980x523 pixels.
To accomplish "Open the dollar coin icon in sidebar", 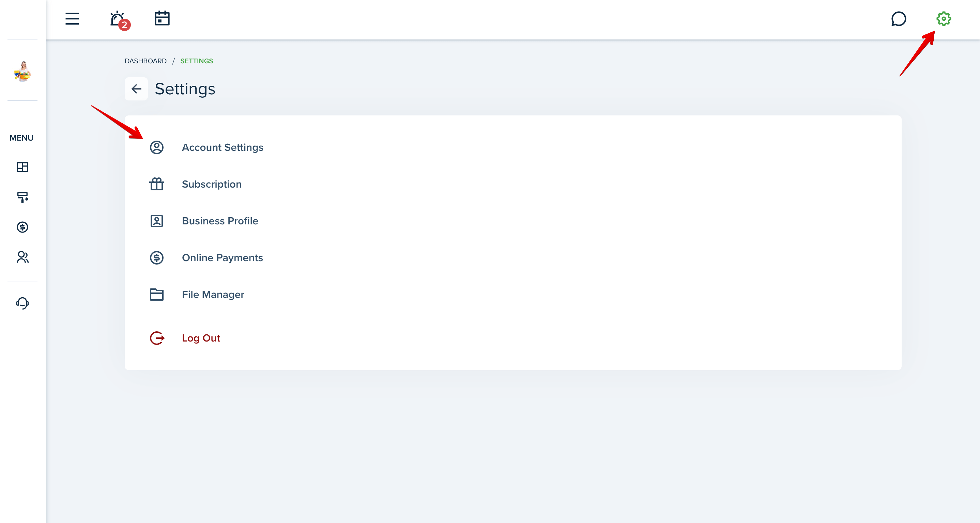I will click(x=22, y=227).
